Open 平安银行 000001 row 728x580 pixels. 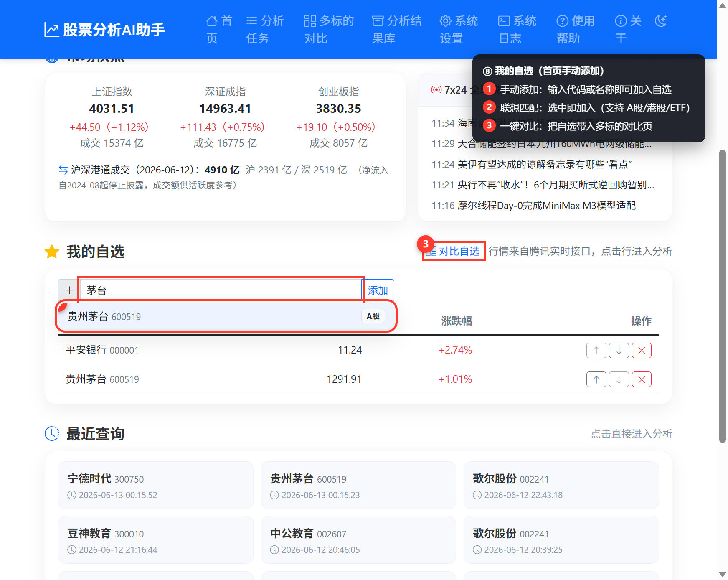(358, 350)
